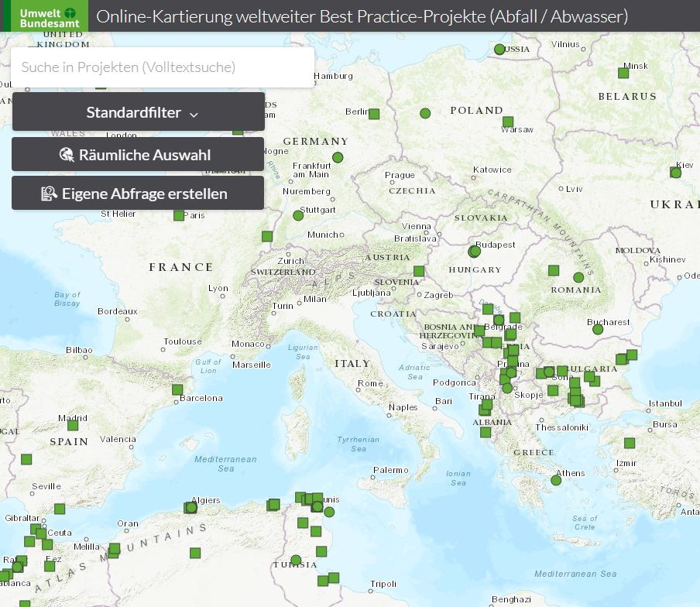Select the circle marker below Athens
Viewport: 700px width, 607px height.
[x=556, y=480]
